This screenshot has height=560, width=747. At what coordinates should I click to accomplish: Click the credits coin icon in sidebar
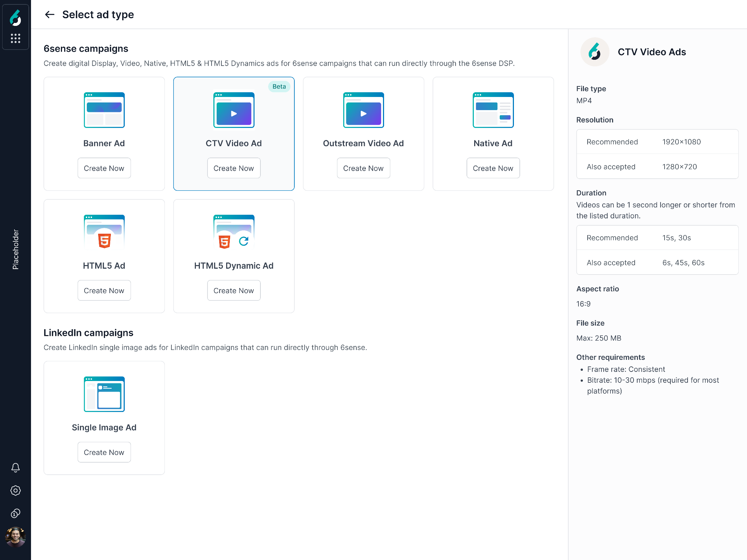pos(15,513)
